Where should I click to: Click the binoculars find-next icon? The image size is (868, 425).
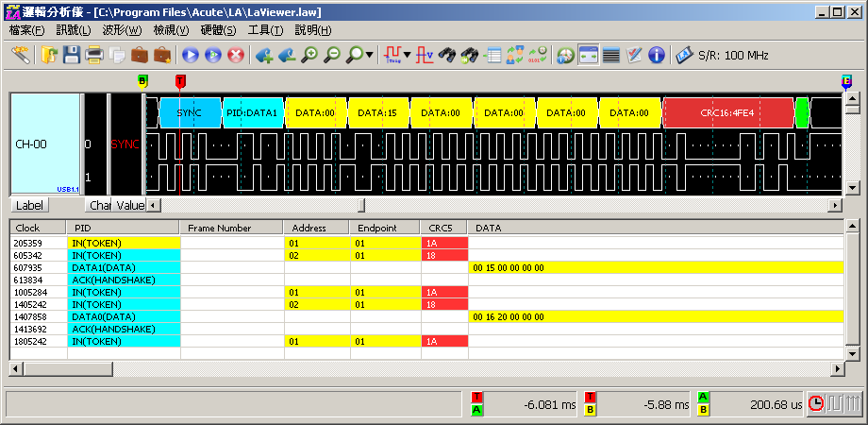470,55
